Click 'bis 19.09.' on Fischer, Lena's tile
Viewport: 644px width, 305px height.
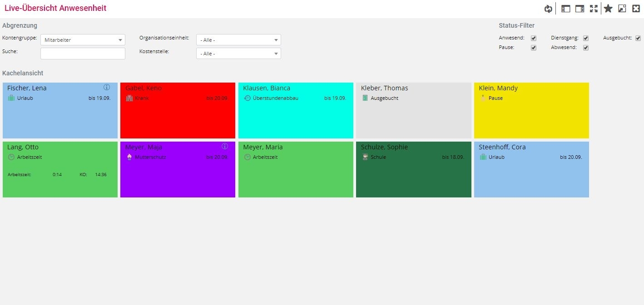pos(99,98)
